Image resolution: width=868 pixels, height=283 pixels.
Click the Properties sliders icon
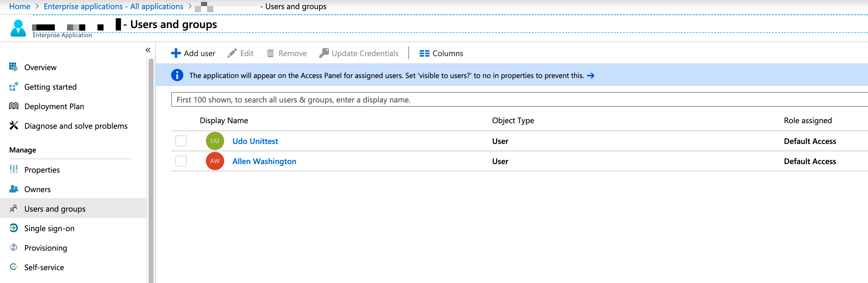[x=13, y=169]
